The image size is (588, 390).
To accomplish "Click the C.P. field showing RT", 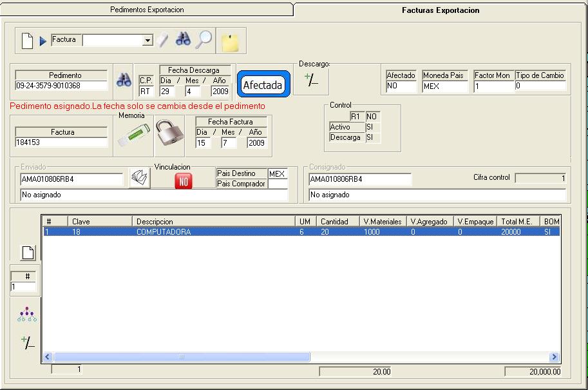I will 146,91.
